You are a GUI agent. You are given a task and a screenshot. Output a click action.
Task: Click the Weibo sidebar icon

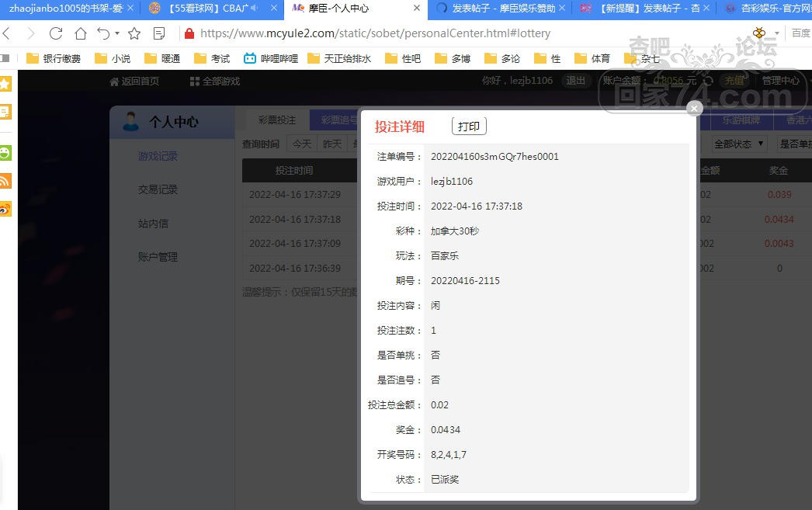pos(5,209)
